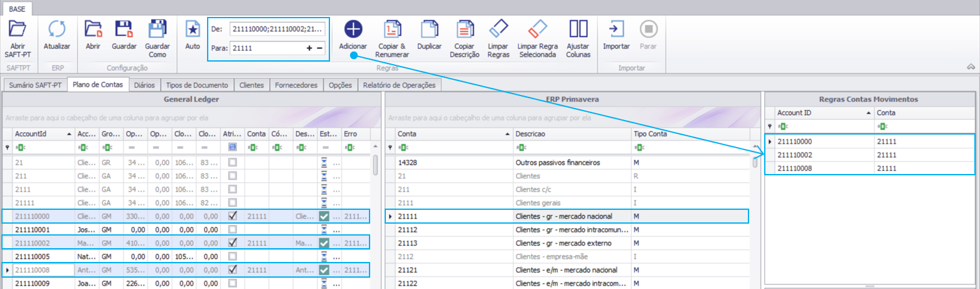Select ERP row 21113 mercado externo
The width and height of the screenshot is (980, 289).
(x=568, y=243)
